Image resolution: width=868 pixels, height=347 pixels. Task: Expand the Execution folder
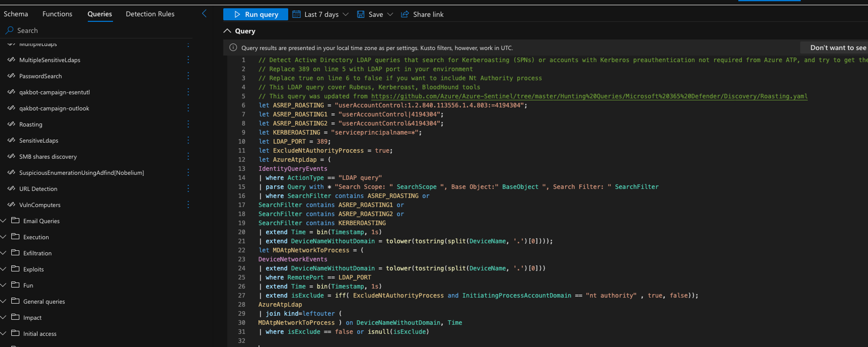coord(3,237)
